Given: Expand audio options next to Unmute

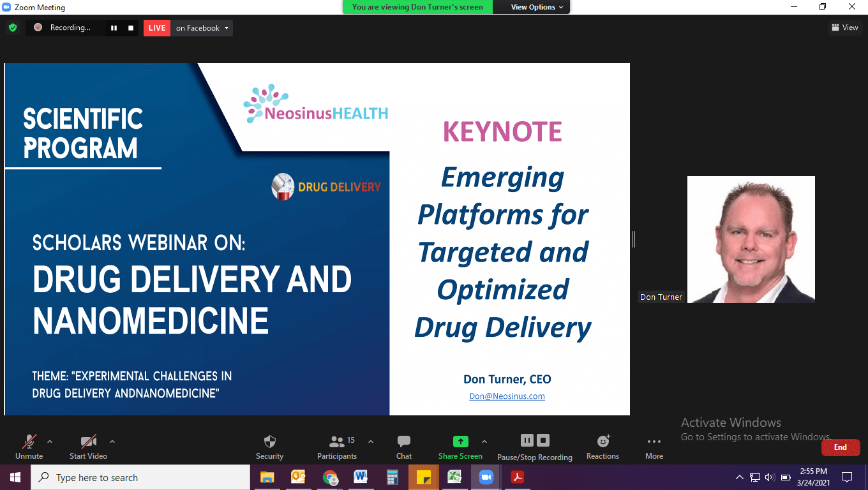Looking at the screenshot, I should pos(50,442).
